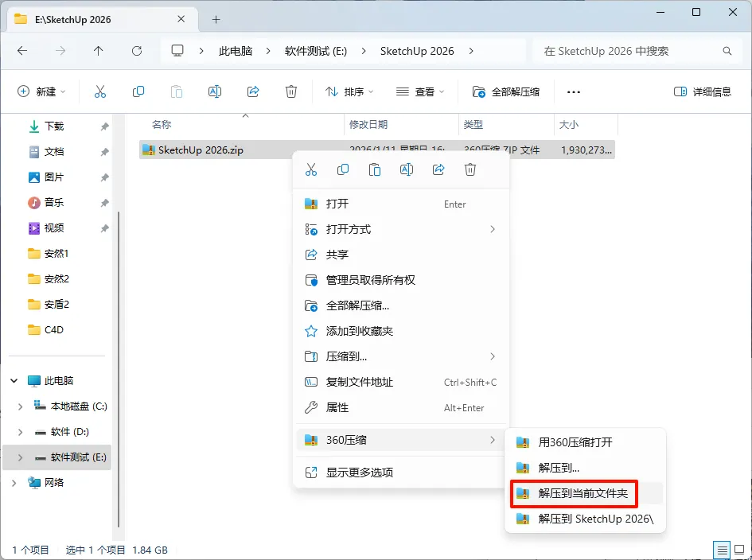Open 属性 from the context menu
The height and width of the screenshot is (560, 752).
click(x=401, y=407)
